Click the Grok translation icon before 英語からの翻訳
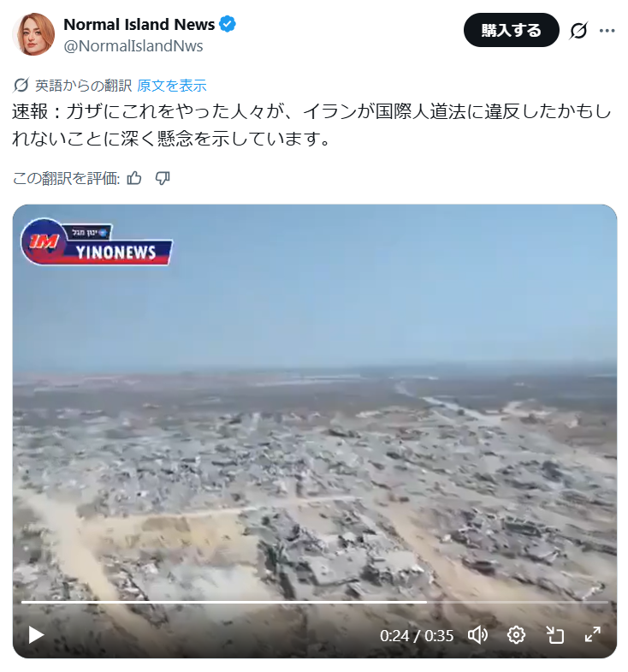628x672 pixels. point(21,86)
